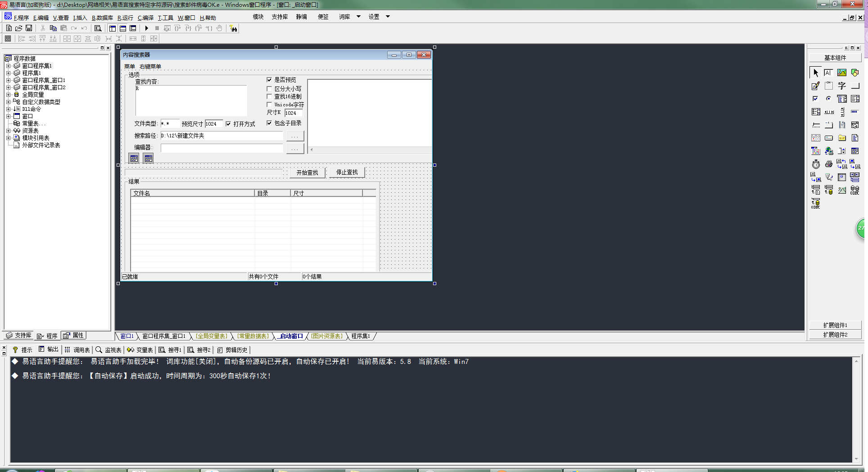Open the 设置 dropdown arrow
868x472 pixels.
coord(388,17)
